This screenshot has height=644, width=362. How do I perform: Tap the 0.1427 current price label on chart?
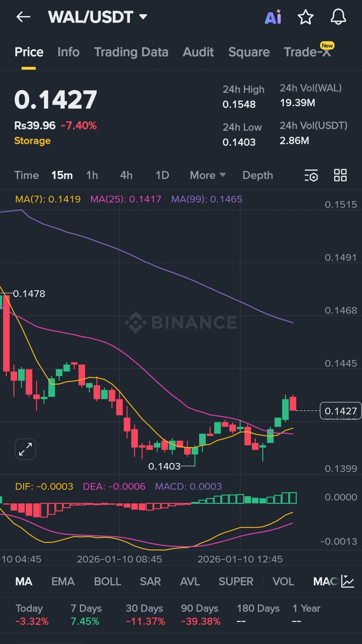(341, 411)
